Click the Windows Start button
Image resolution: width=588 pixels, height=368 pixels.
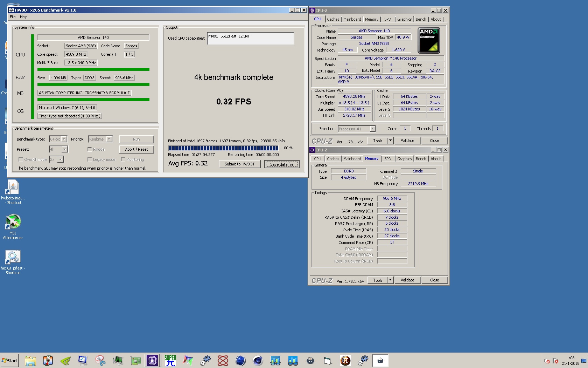pos(9,361)
